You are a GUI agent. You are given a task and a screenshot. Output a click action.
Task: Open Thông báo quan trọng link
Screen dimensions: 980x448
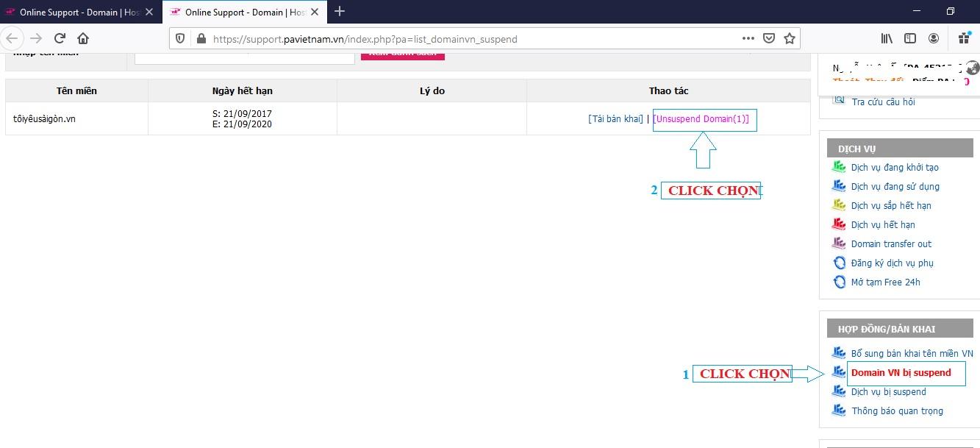(897, 410)
